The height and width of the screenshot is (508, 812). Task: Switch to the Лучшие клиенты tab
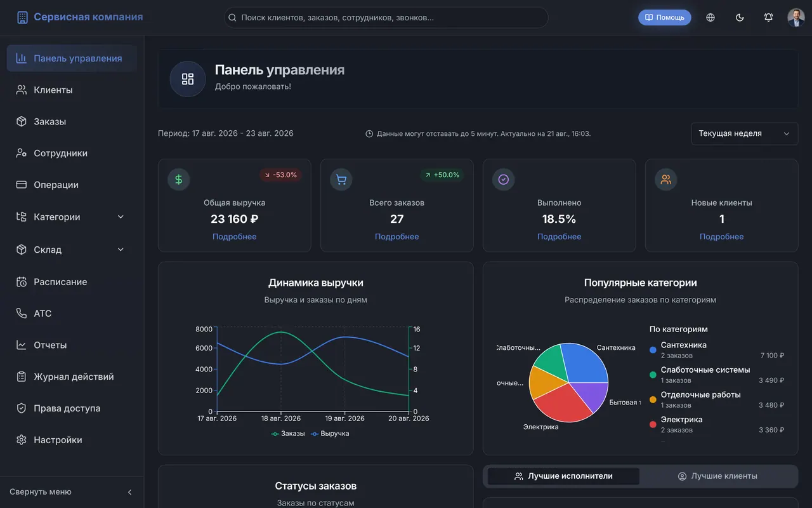[x=717, y=476]
